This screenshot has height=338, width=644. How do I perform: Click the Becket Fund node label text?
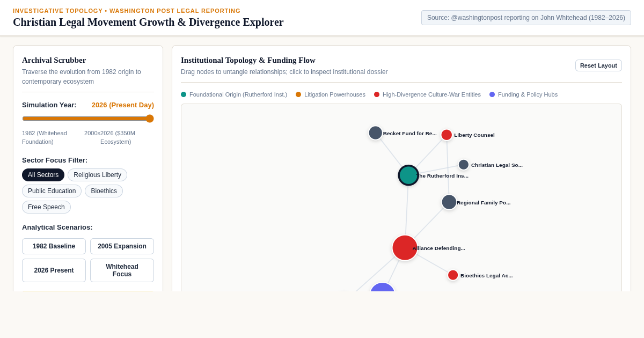(410, 134)
